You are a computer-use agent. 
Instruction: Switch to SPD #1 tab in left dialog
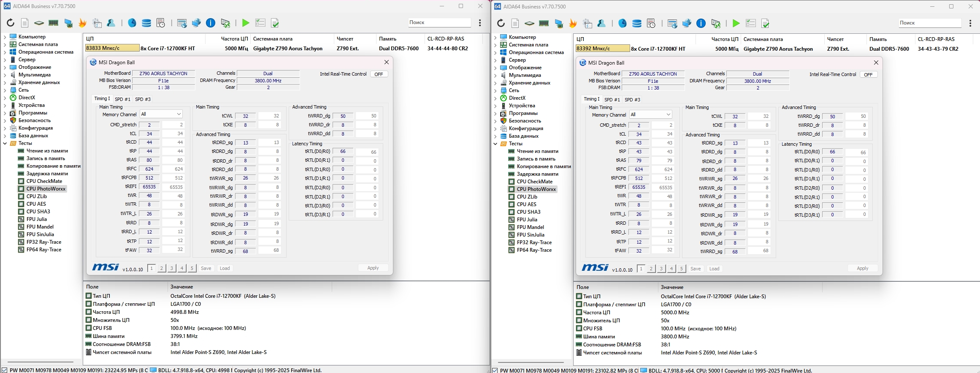(x=122, y=99)
